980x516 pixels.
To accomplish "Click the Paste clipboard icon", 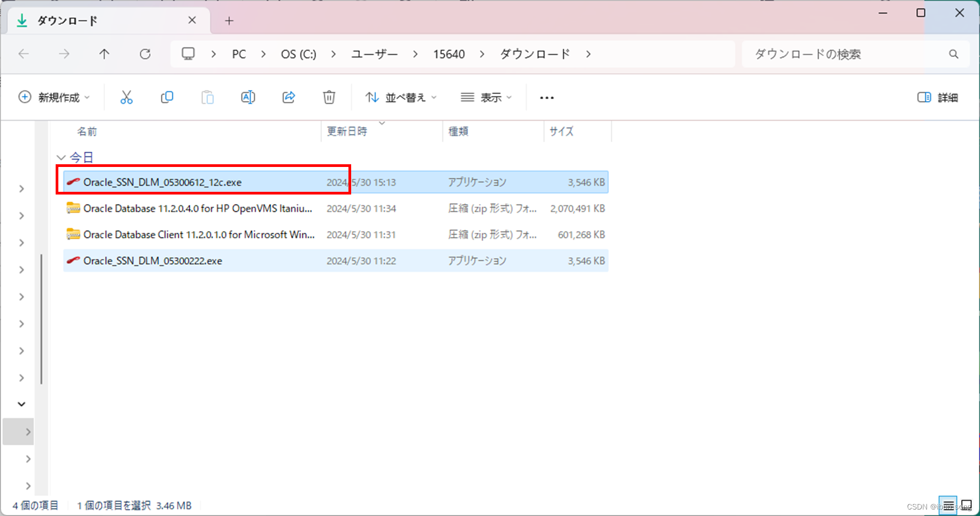I will pyautogui.click(x=207, y=97).
